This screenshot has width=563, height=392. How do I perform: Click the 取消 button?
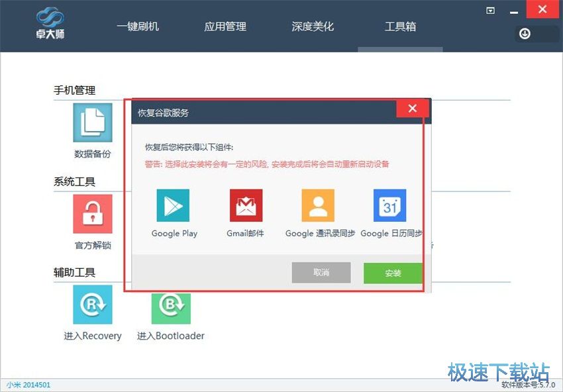click(321, 272)
